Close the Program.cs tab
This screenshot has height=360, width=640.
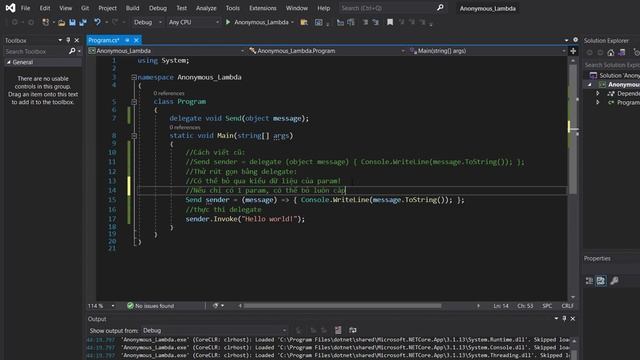pyautogui.click(x=136, y=40)
